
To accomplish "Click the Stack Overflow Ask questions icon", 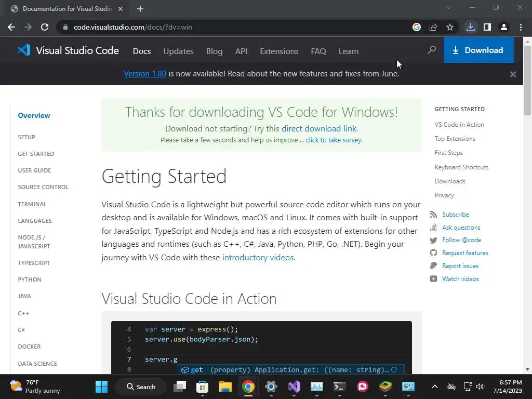I will tap(433, 228).
